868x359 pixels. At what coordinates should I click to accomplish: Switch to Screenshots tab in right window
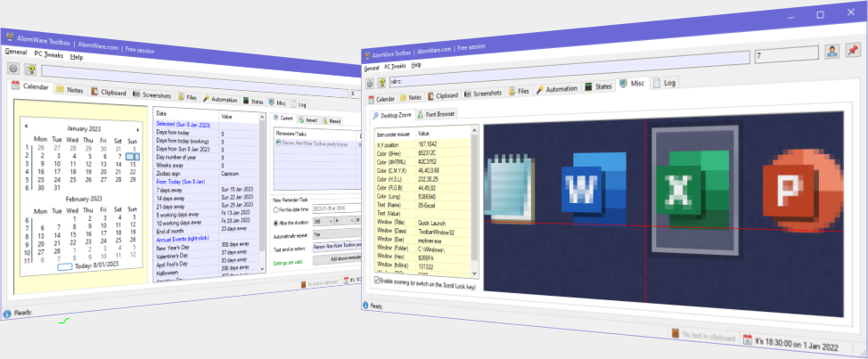(483, 94)
